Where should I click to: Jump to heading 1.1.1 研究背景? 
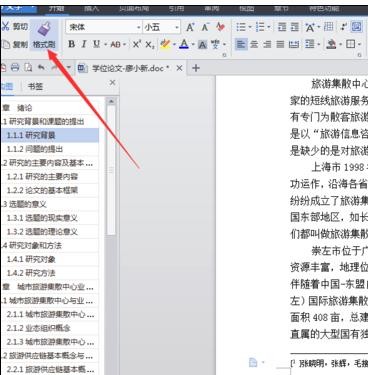click(x=49, y=135)
